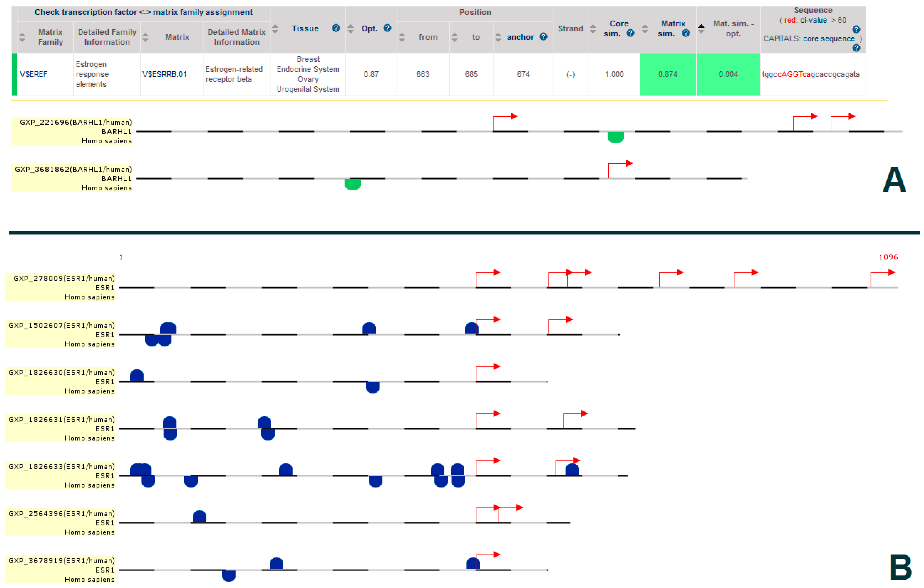
Task: Toggle descending sort on the Matrix column
Action: coord(145,40)
